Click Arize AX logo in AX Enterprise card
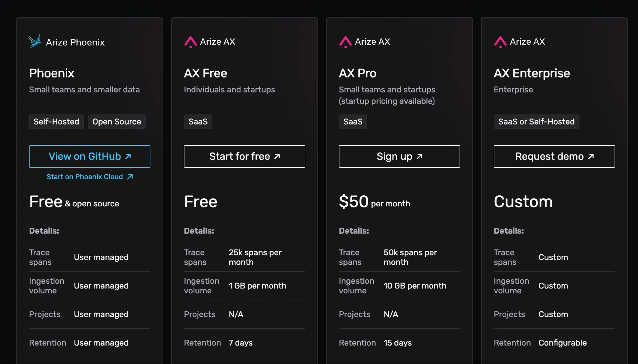 click(500, 42)
